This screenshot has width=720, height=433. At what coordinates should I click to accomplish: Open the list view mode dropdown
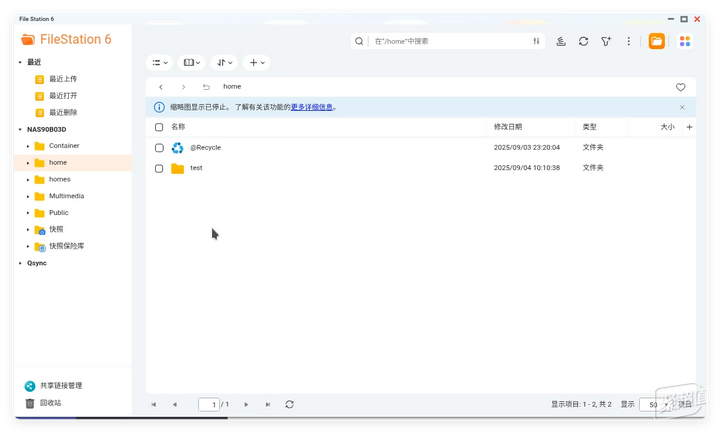[x=159, y=62]
